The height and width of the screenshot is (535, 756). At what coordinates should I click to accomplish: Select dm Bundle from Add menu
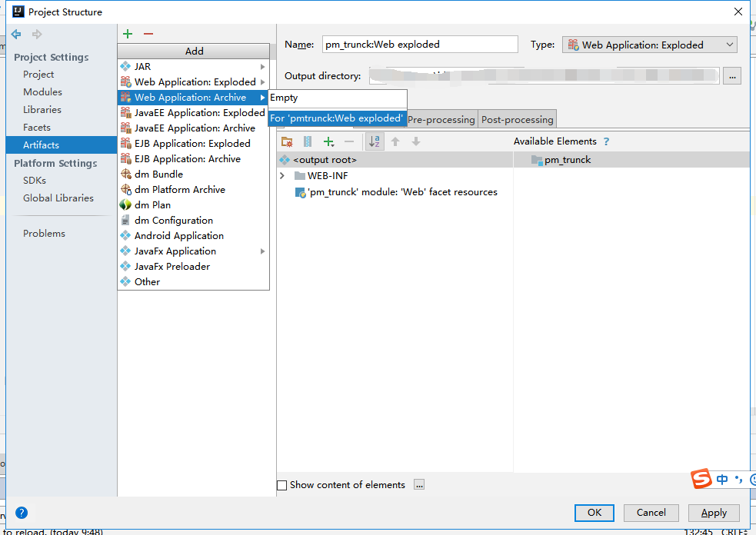193,174
